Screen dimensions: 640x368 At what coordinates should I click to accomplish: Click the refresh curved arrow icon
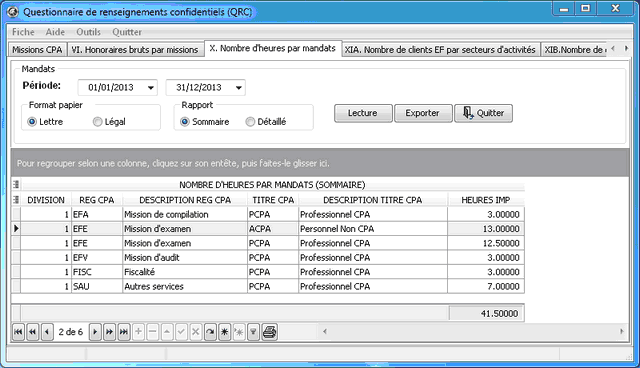210,332
